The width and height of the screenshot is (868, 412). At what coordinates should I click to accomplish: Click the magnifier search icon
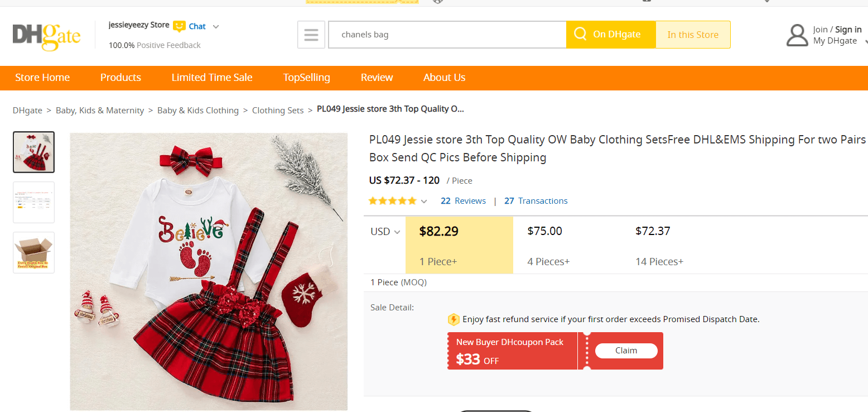click(x=580, y=35)
